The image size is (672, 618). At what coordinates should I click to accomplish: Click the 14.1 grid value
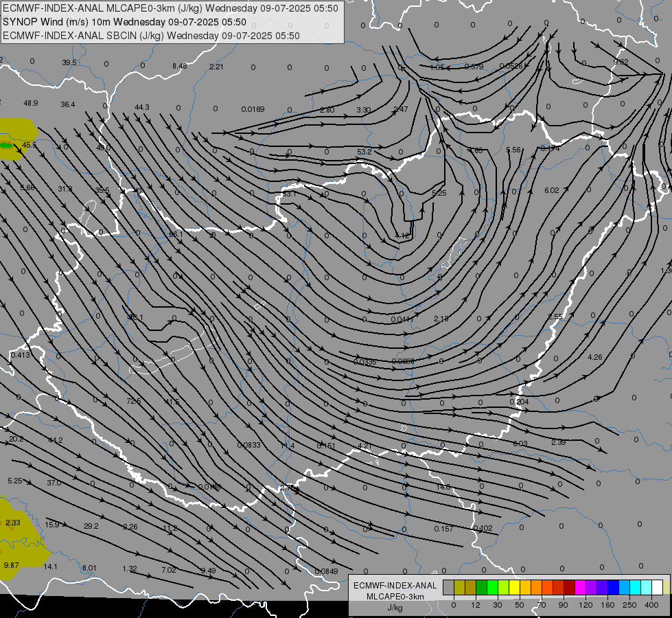point(51,566)
